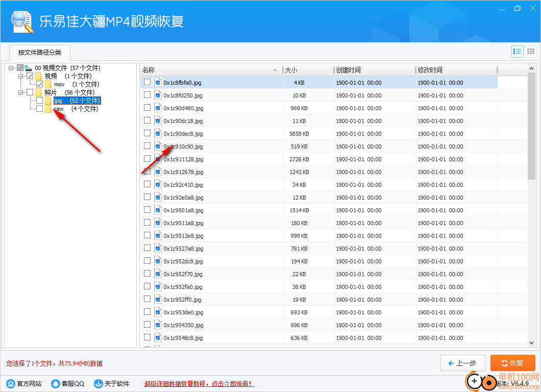
Task: Select raw (4 个文件) tree item
Action: (76, 109)
